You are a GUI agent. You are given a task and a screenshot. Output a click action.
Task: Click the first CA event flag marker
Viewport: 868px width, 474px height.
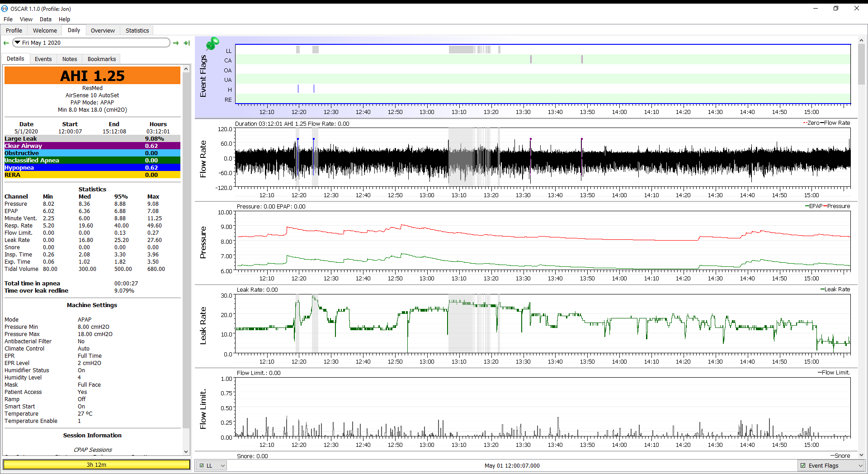531,60
